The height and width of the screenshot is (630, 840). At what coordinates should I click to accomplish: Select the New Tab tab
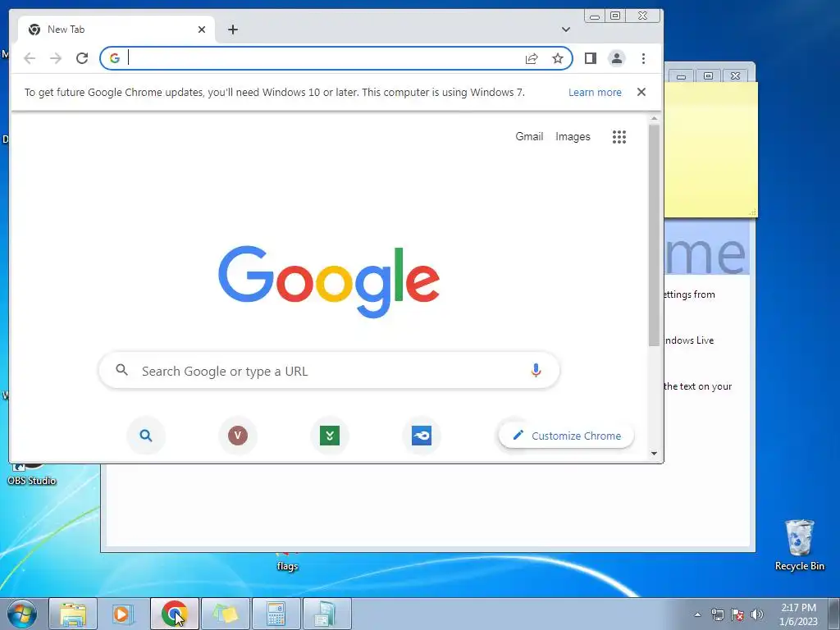(116, 30)
